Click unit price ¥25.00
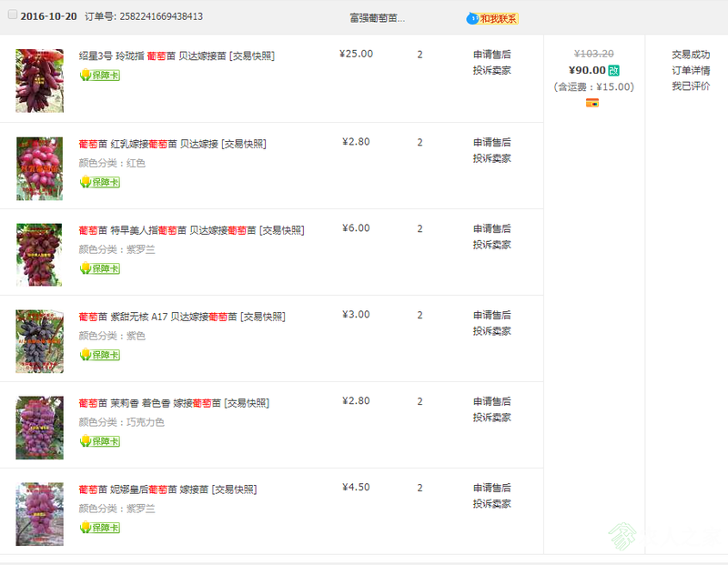 pyautogui.click(x=356, y=54)
